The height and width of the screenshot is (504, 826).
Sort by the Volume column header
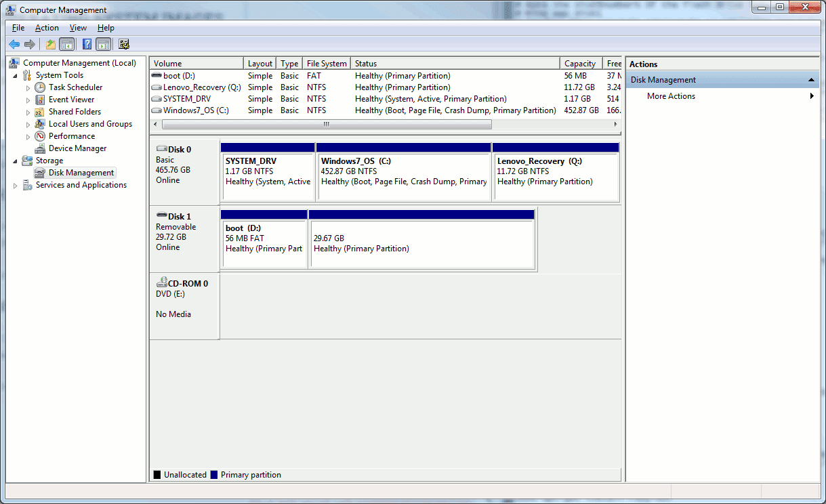tap(197, 64)
